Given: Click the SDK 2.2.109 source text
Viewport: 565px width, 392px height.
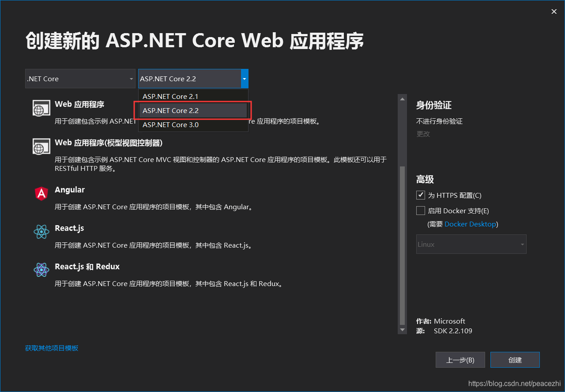Looking at the screenshot, I should point(453,331).
